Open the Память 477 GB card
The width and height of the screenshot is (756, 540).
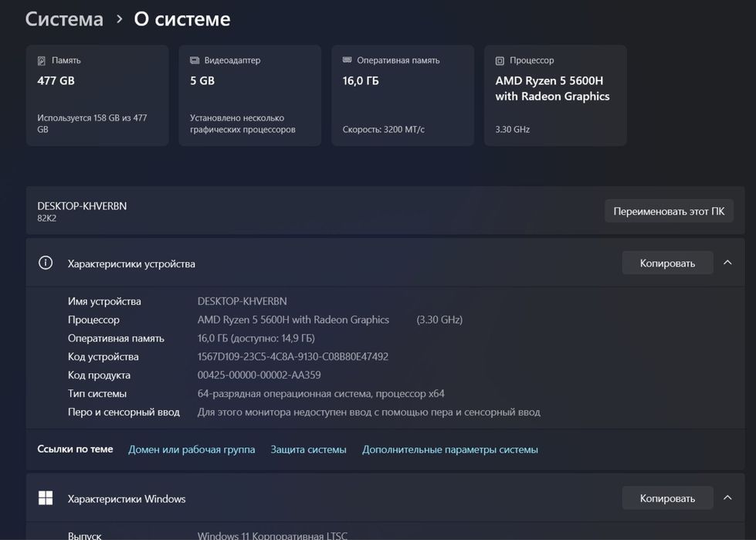point(97,96)
